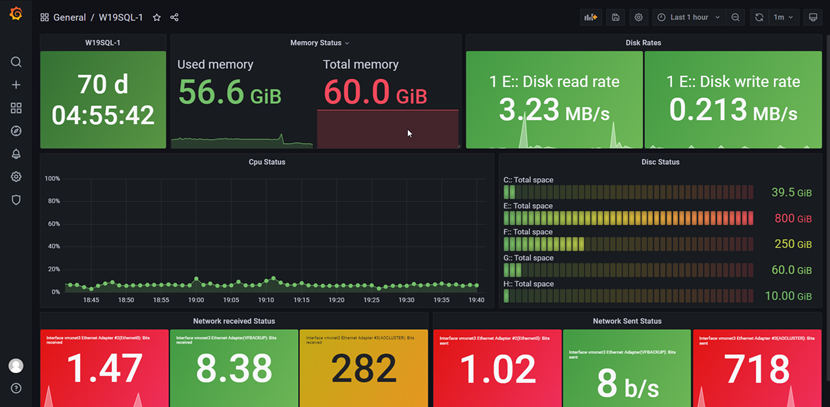Click the General folder breadcrumb
Screen dimensions: 830x407
(x=69, y=18)
